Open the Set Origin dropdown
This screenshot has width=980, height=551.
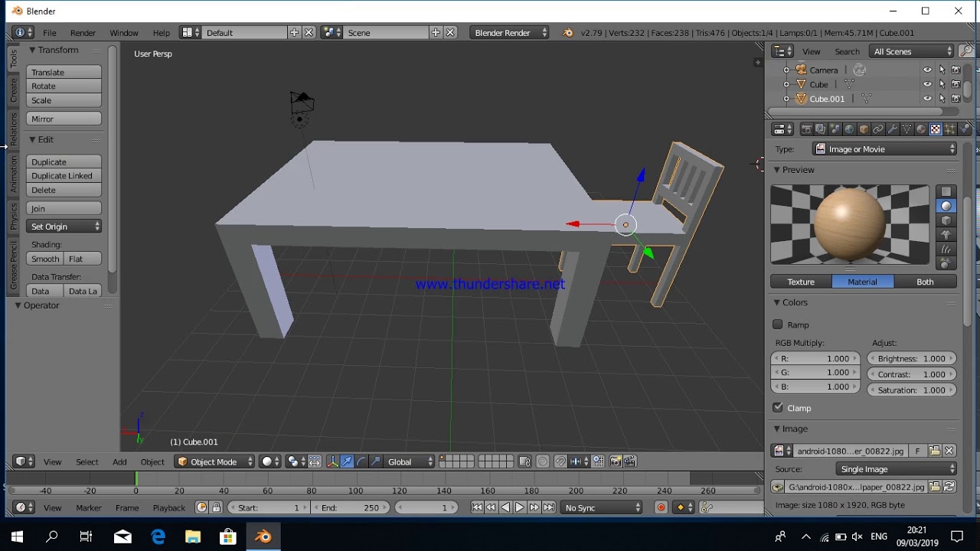[64, 227]
